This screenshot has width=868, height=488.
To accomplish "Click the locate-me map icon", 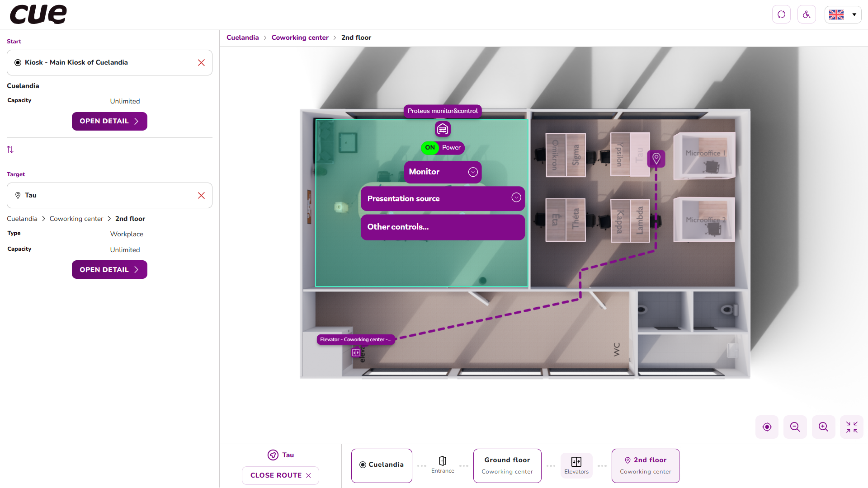I will (x=767, y=427).
